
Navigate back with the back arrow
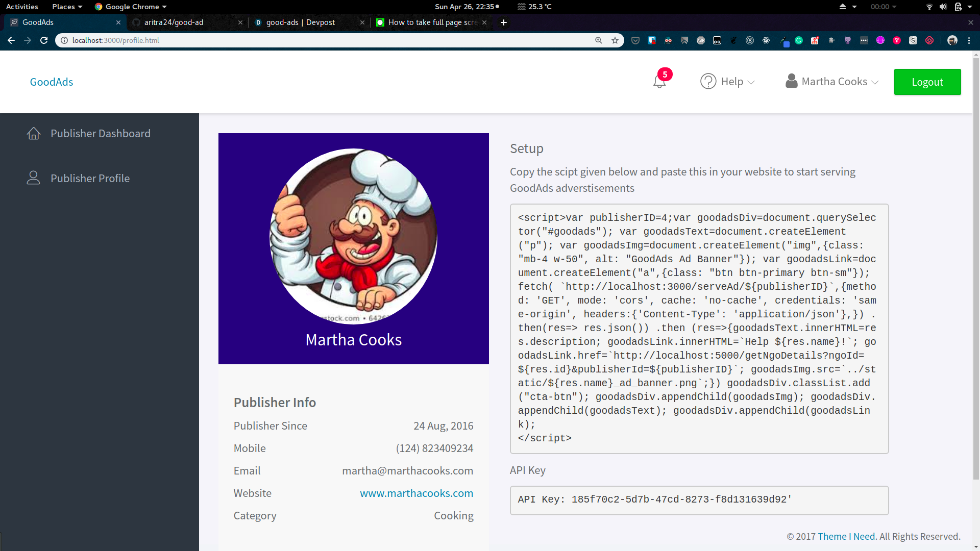[11, 40]
